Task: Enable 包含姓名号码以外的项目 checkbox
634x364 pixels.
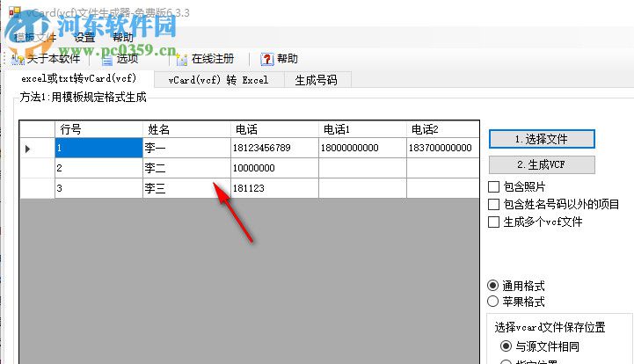Action: 493,204
